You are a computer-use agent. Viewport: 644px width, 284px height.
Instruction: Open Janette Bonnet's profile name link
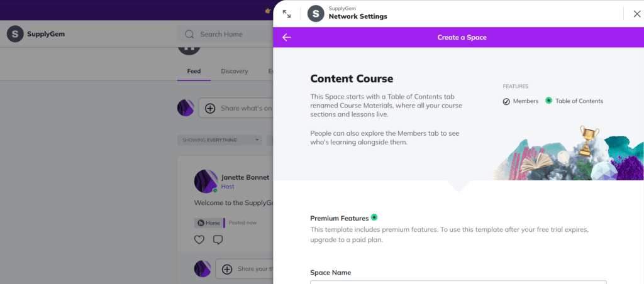(x=245, y=177)
